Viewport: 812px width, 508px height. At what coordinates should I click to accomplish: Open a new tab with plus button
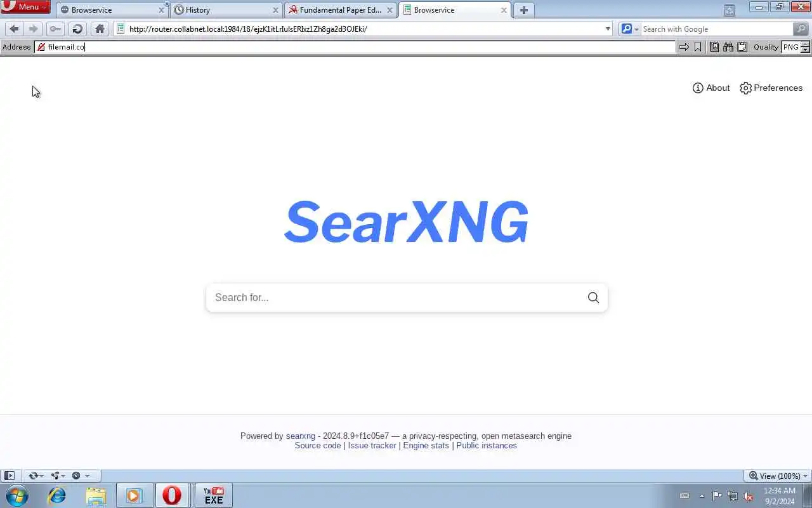point(523,10)
